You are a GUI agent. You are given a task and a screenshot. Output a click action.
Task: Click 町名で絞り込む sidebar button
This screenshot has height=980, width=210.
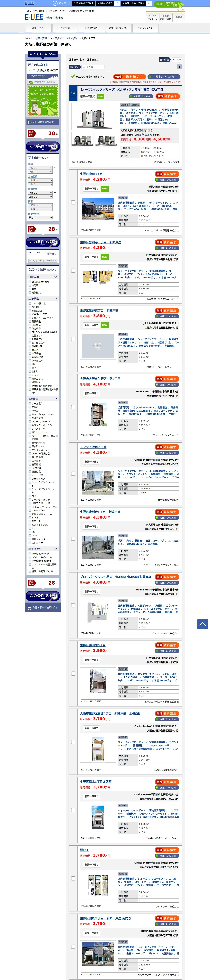pyautogui.click(x=42, y=76)
